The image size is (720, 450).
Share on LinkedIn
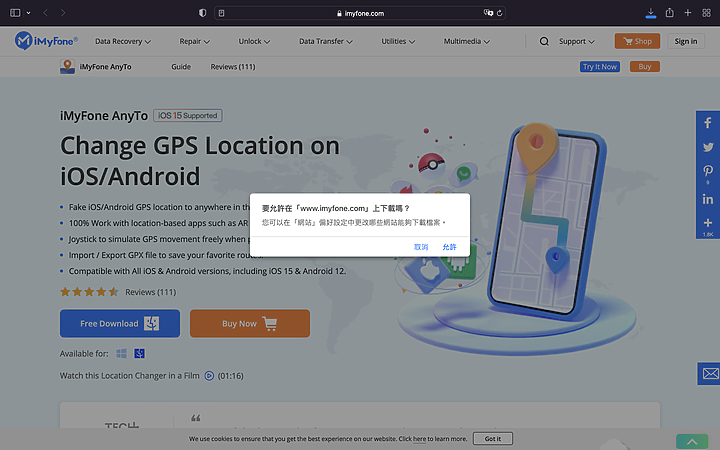[708, 199]
